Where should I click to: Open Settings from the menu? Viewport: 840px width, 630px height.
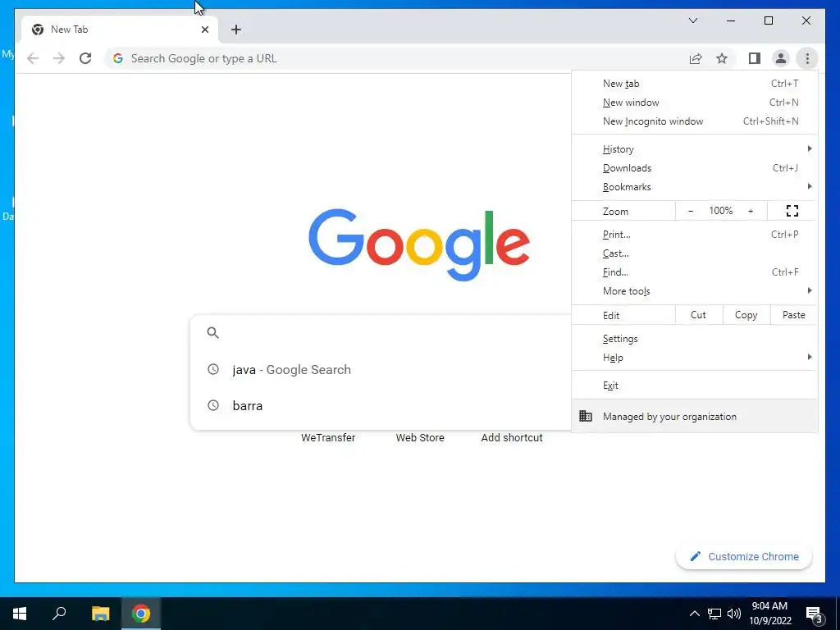coord(695,339)
